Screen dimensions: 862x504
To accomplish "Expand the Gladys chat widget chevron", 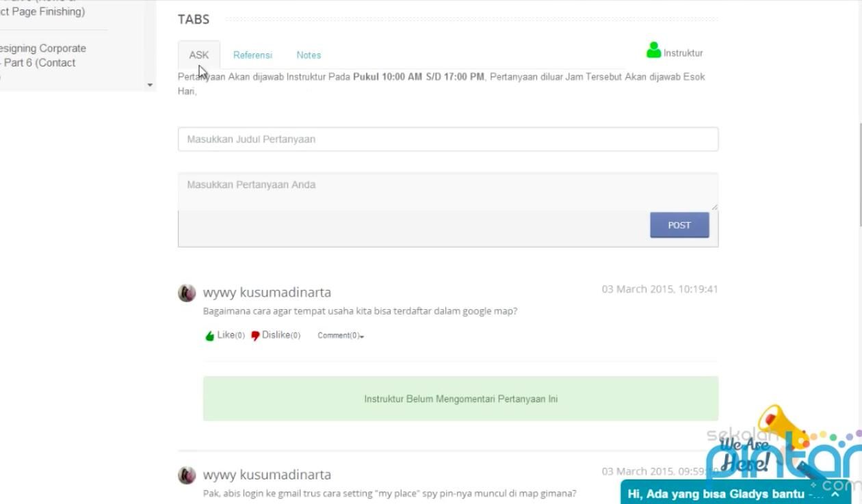I will [x=835, y=494].
